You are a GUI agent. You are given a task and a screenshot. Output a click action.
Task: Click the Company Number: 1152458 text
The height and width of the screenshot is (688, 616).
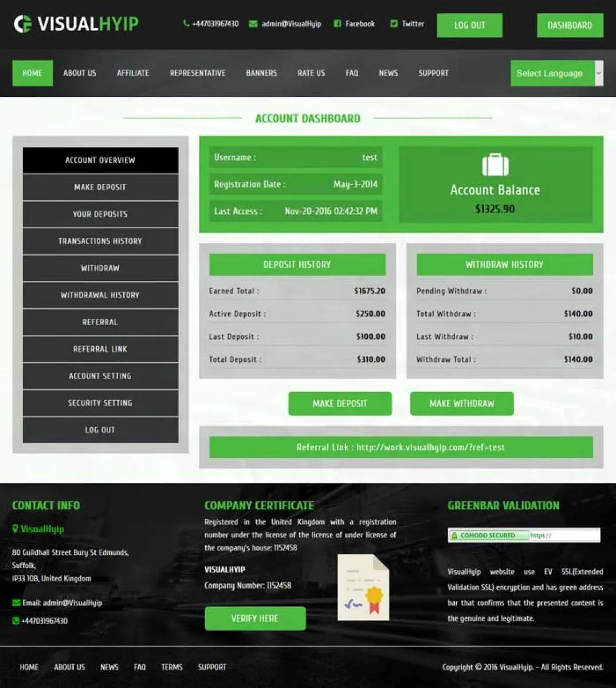coord(248,585)
